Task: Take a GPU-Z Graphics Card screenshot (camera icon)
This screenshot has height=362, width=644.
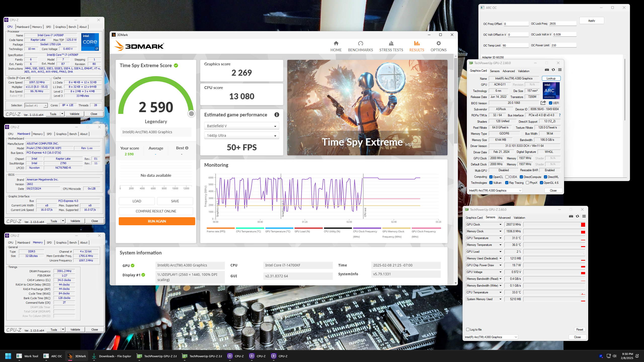Action: pos(547,70)
